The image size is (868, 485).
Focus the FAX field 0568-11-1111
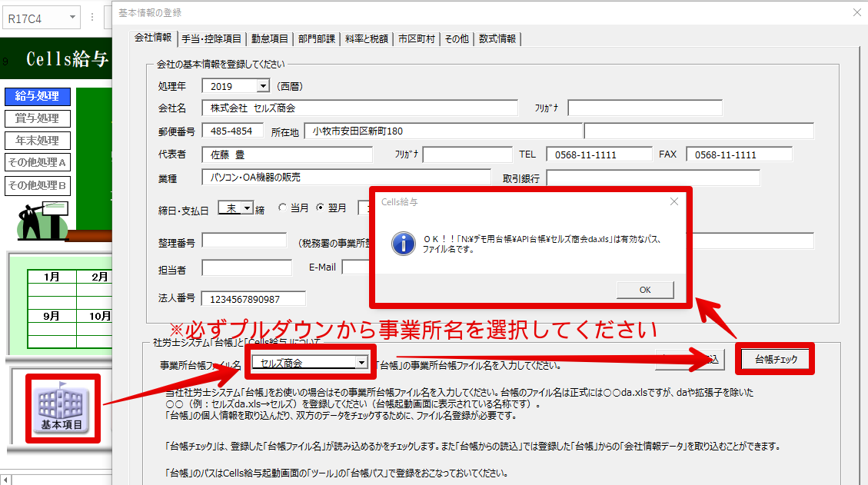pos(739,154)
